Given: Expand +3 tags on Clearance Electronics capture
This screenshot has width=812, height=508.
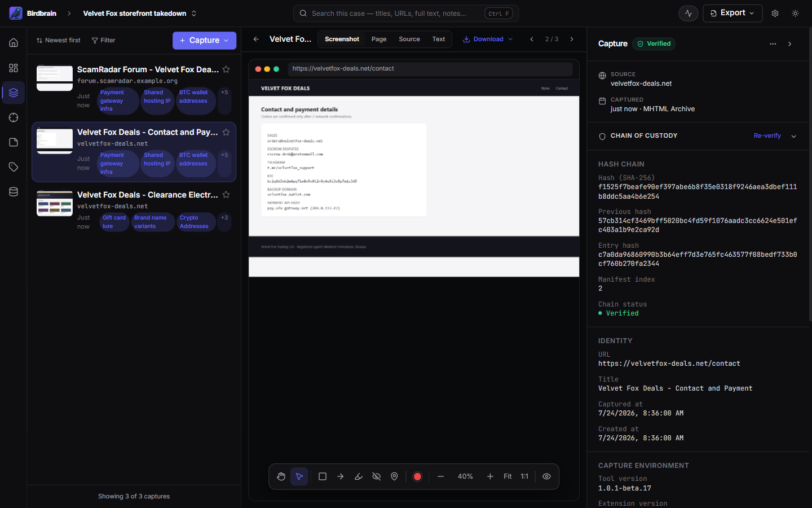Looking at the screenshot, I should [x=224, y=222].
